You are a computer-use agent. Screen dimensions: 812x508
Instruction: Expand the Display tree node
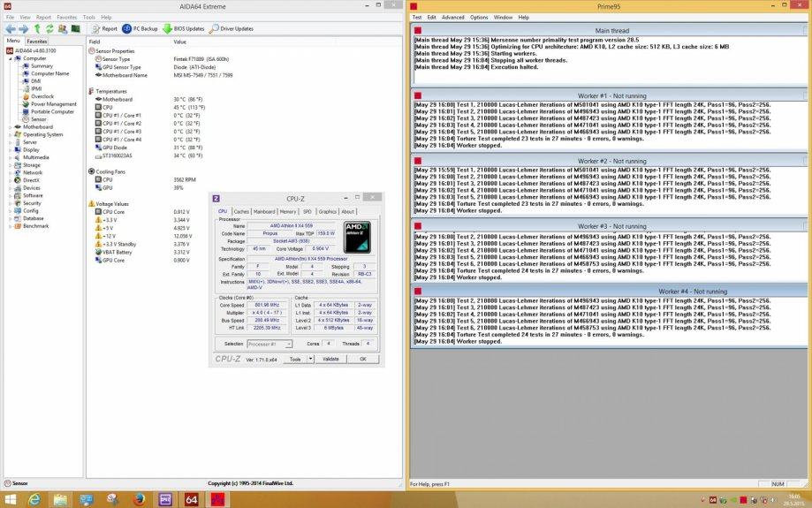(x=10, y=149)
